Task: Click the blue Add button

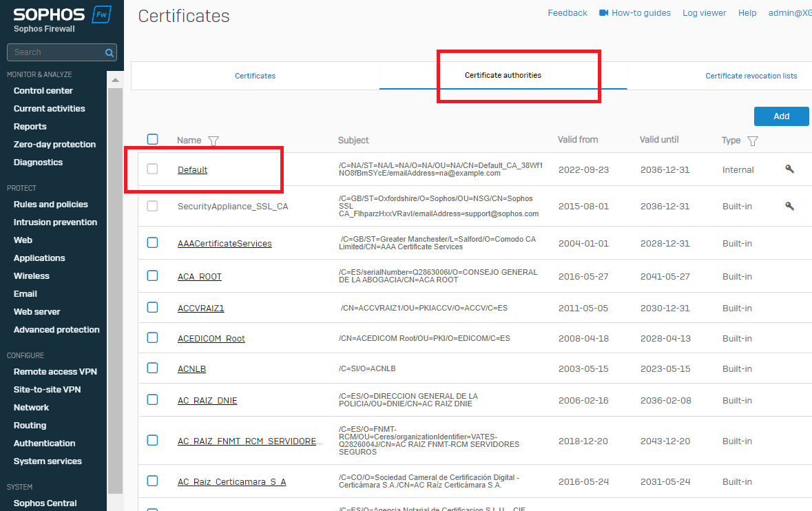Action: (781, 116)
